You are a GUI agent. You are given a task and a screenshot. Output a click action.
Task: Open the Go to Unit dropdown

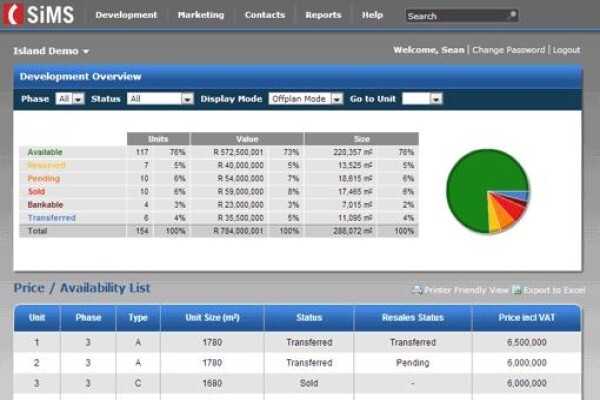[x=422, y=99]
